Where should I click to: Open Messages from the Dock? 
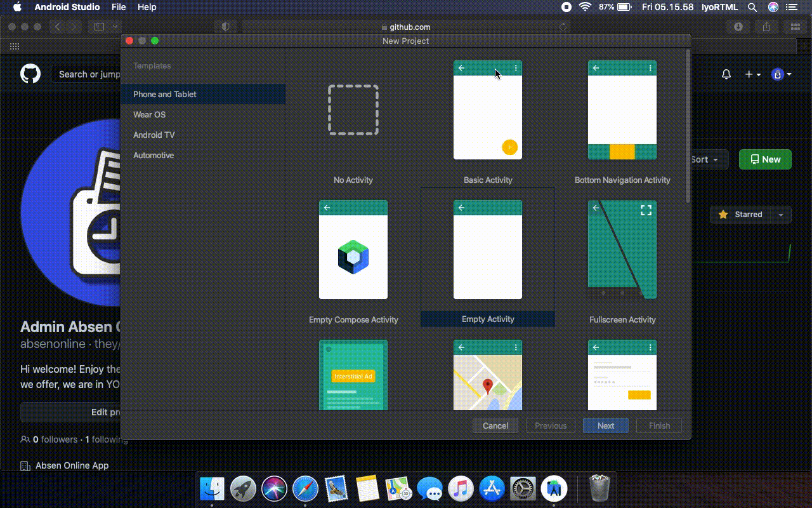click(x=429, y=489)
